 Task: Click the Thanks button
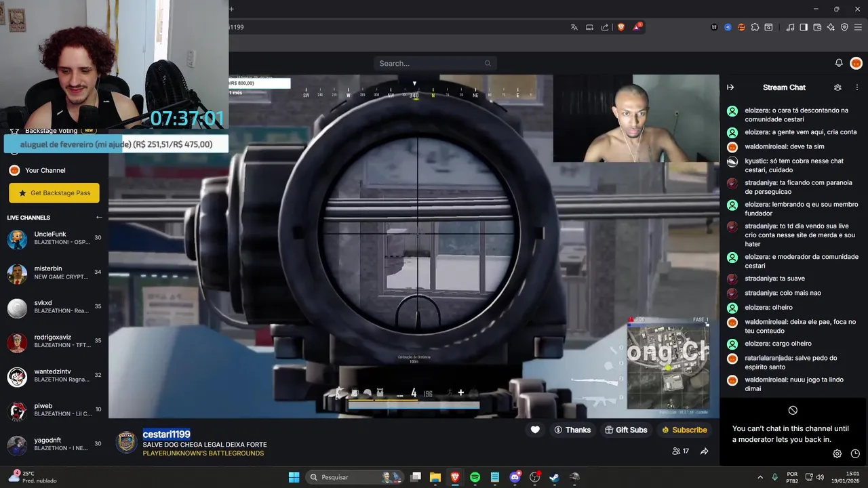click(x=572, y=430)
